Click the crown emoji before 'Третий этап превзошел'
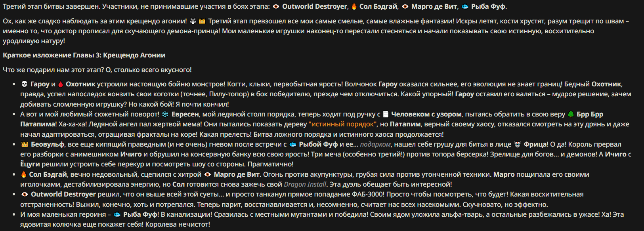 202,21
